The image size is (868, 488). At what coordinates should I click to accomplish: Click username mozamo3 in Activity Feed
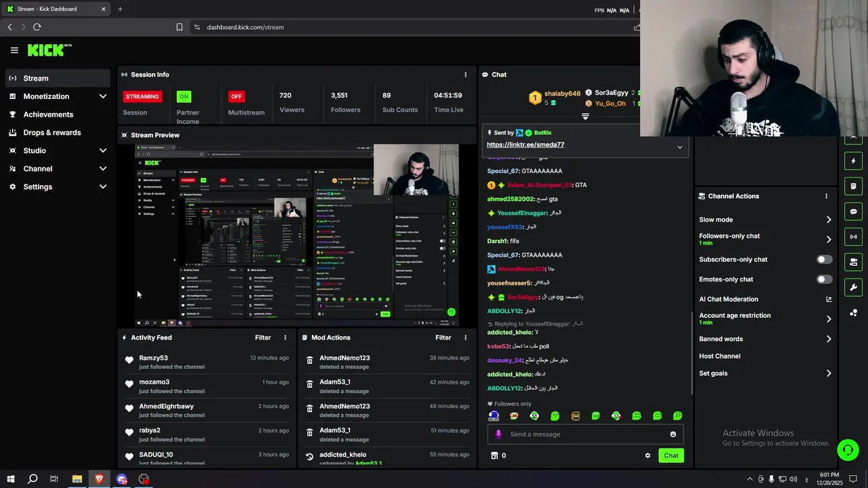(x=154, y=382)
